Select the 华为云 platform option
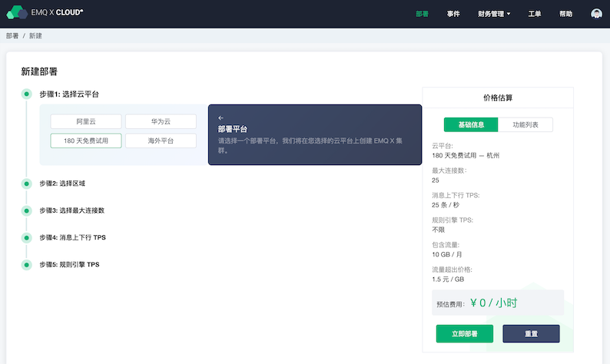The image size is (610, 364). tap(161, 121)
